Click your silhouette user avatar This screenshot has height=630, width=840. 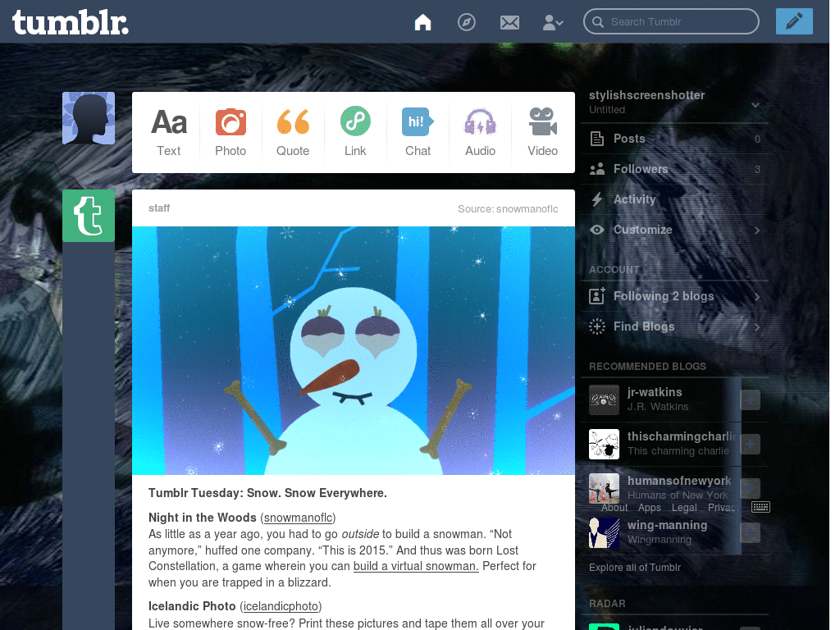coord(89,118)
